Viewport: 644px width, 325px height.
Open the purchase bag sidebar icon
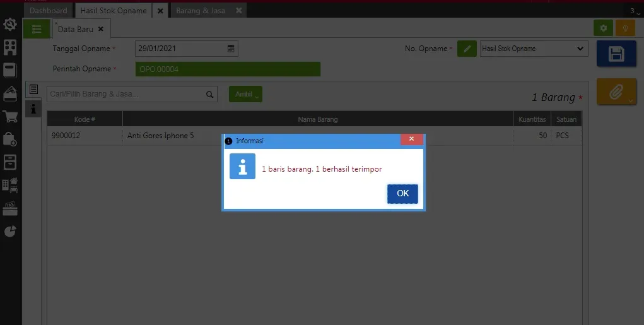click(x=10, y=139)
